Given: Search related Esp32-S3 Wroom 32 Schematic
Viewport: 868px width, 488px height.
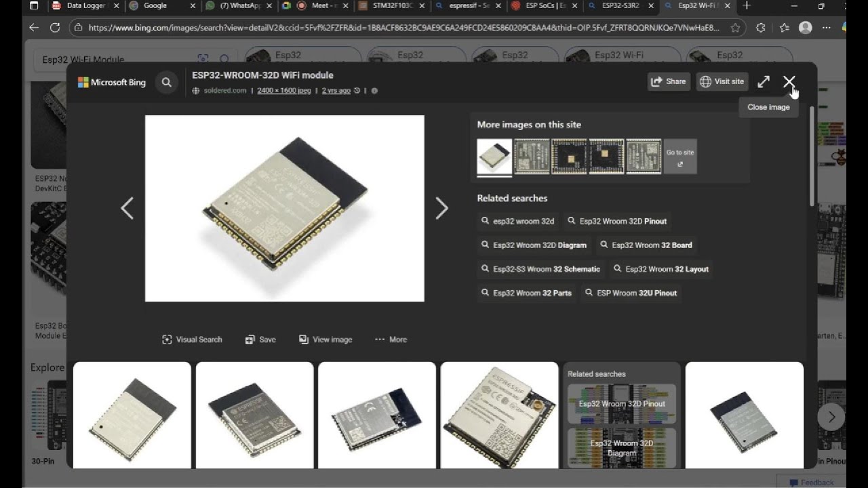Looking at the screenshot, I should (x=541, y=269).
